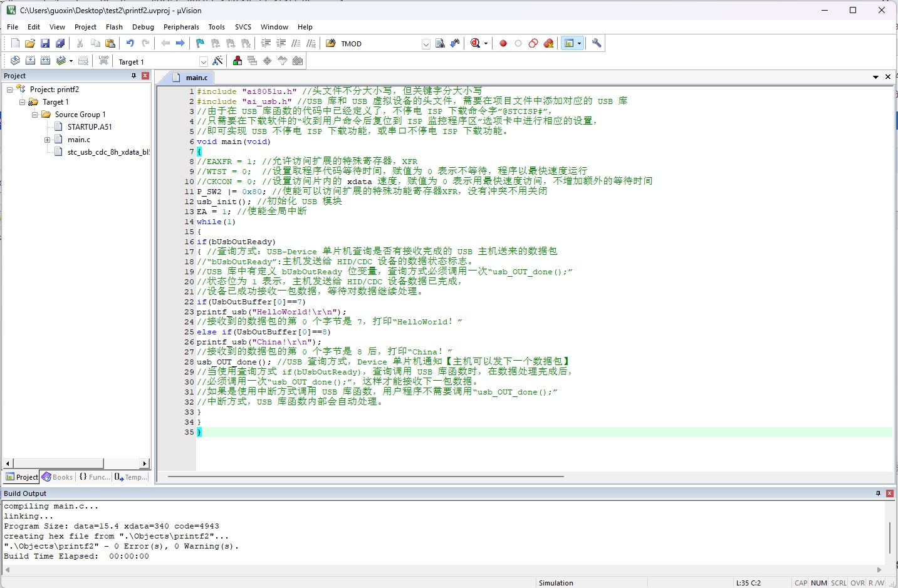Run incremental find icon
The width and height of the screenshot is (898, 588).
click(455, 43)
